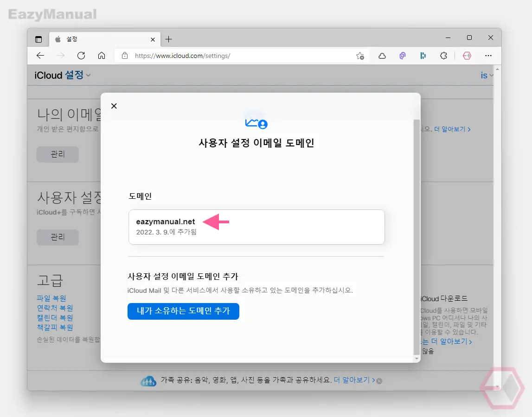This screenshot has width=532, height=417.
Task: Open the eazymanual.net domain entry
Action: tap(256, 227)
